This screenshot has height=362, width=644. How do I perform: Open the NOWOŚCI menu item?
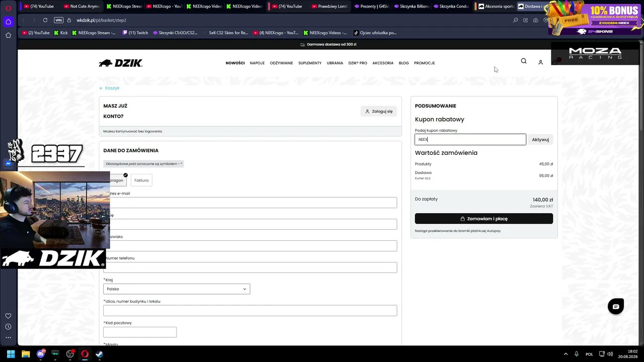(235, 63)
